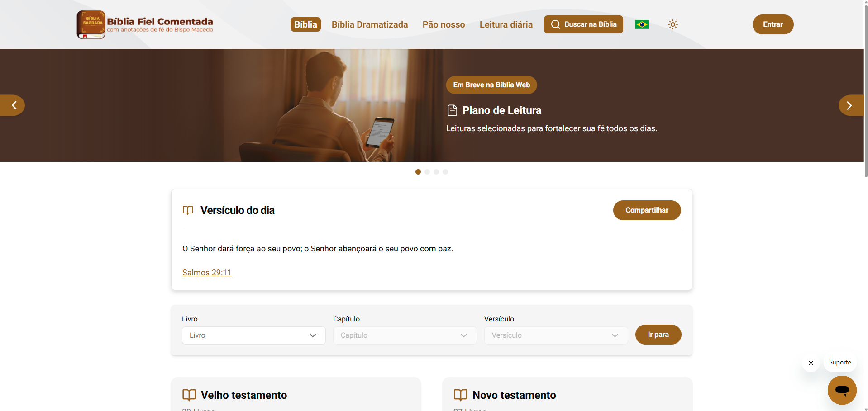This screenshot has width=868, height=411.
Task: Click the Novo testamento heading
Action: [x=514, y=395]
